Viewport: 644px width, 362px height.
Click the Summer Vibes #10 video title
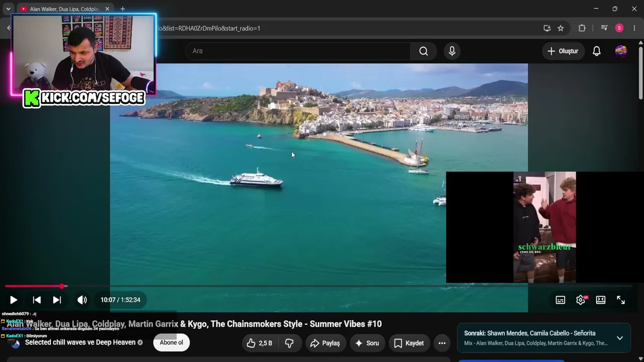click(x=194, y=324)
